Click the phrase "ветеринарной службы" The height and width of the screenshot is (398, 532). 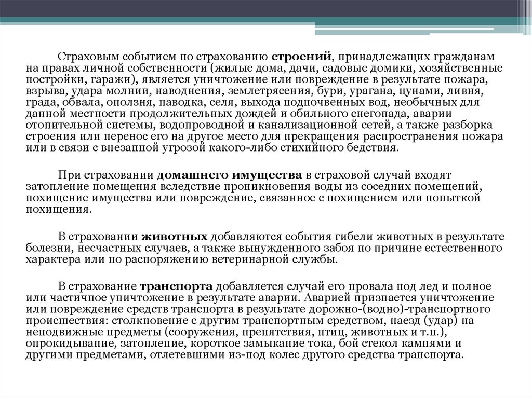pyautogui.click(x=275, y=259)
